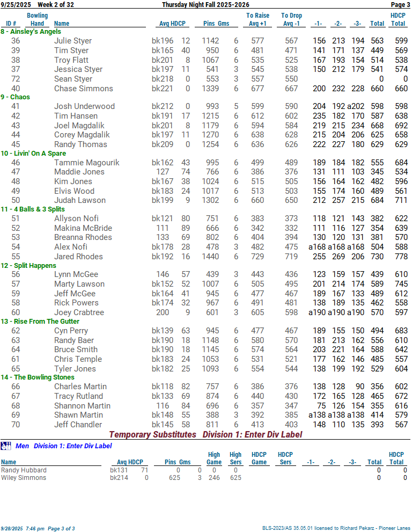Select team heading 8 - Ainsley's Angels
This screenshot has width=412, height=532.
point(31,32)
